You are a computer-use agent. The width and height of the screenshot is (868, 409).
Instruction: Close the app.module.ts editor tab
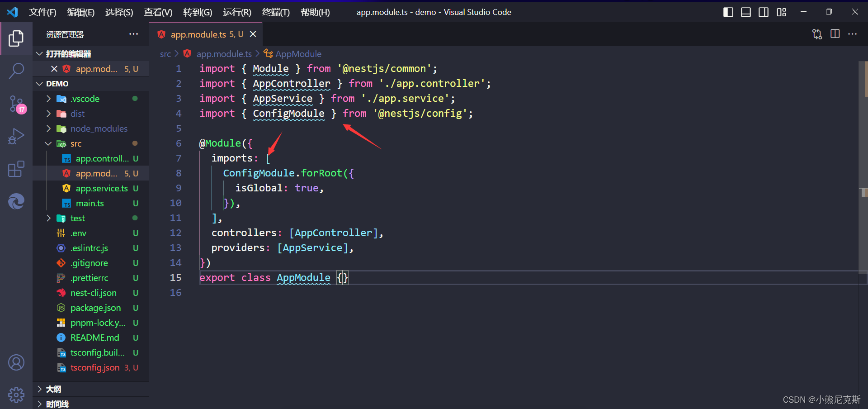tap(253, 34)
